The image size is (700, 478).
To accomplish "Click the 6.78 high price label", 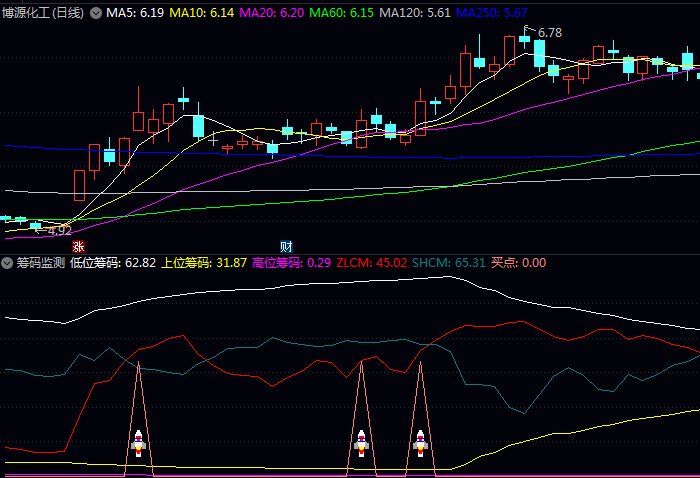I will tap(550, 33).
